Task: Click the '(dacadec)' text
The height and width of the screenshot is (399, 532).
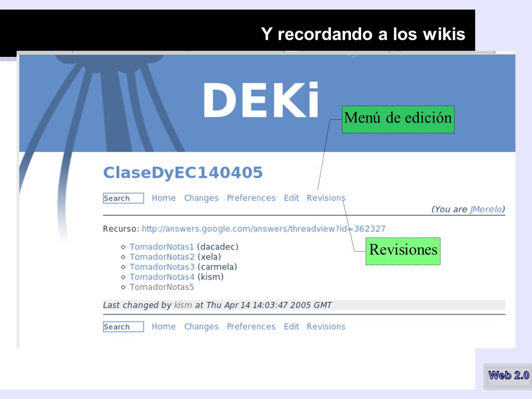Action: pyautogui.click(x=218, y=247)
